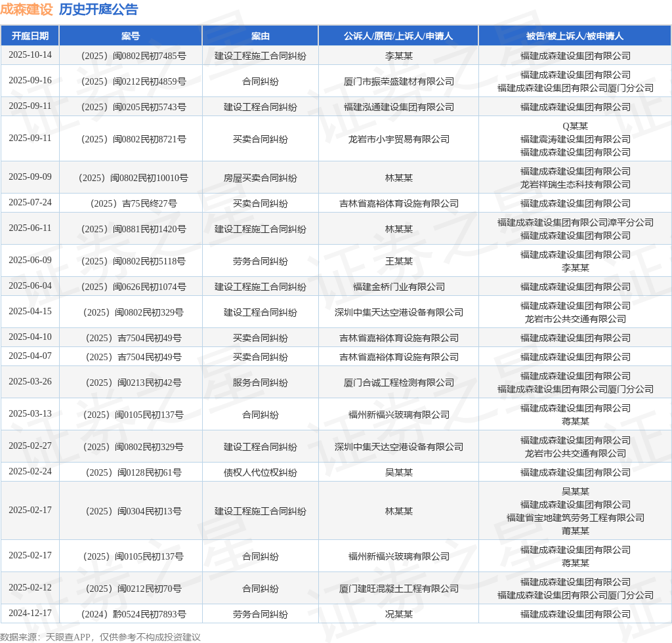Click plaintiff 厦门合诚工程检测有限公司
Image resolution: width=672 pixels, height=643 pixels.
pyautogui.click(x=398, y=383)
